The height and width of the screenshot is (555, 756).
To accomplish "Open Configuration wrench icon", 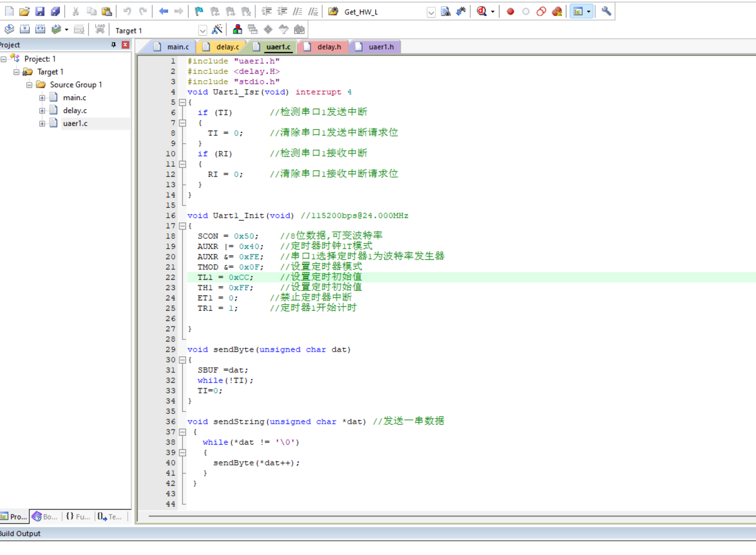I will [606, 12].
